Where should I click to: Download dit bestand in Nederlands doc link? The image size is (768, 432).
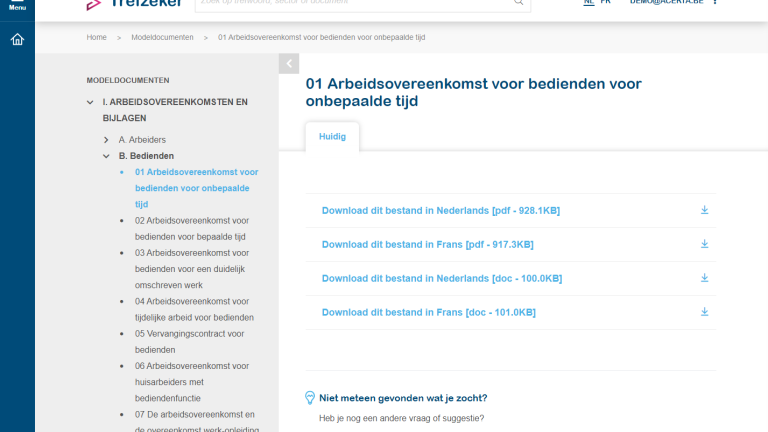click(x=442, y=278)
